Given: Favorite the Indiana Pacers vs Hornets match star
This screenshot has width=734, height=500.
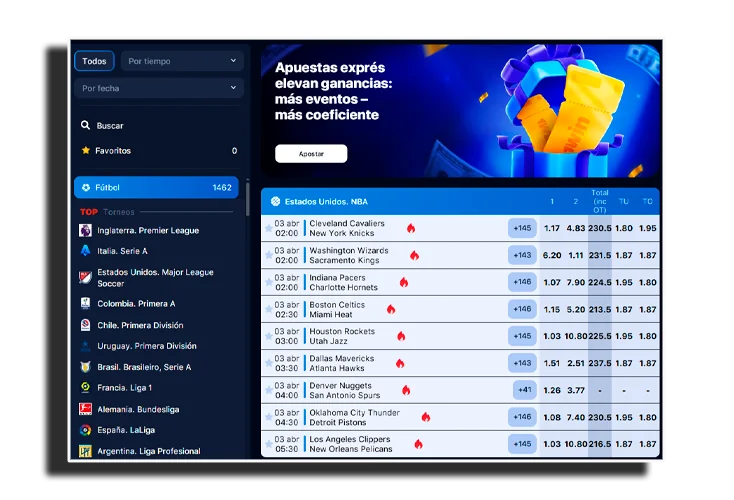Looking at the screenshot, I should pyautogui.click(x=269, y=282).
